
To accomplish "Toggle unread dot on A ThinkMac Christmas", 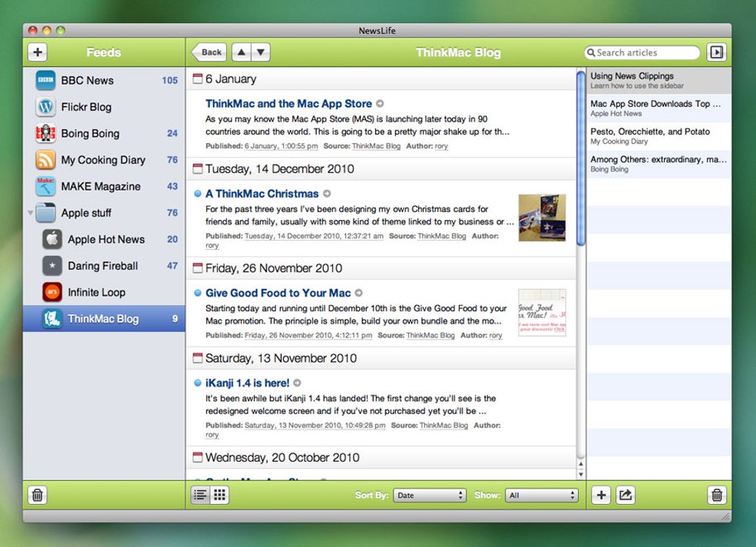I will pyautogui.click(x=197, y=193).
